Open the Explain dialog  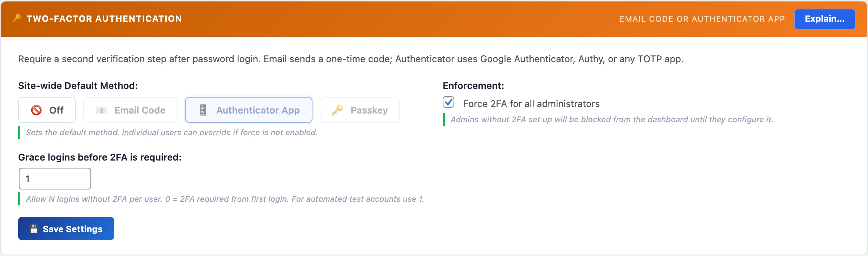click(825, 19)
